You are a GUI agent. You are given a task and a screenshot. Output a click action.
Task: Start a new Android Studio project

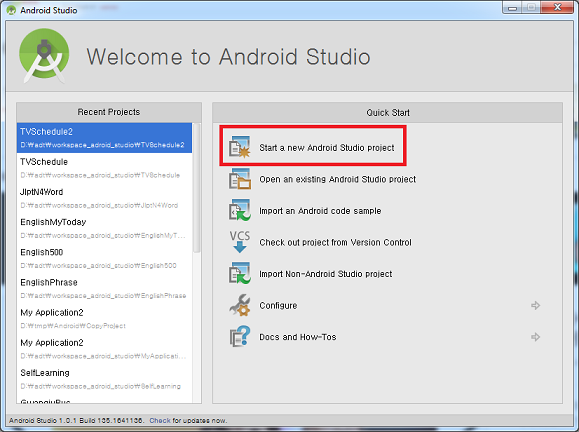(326, 148)
